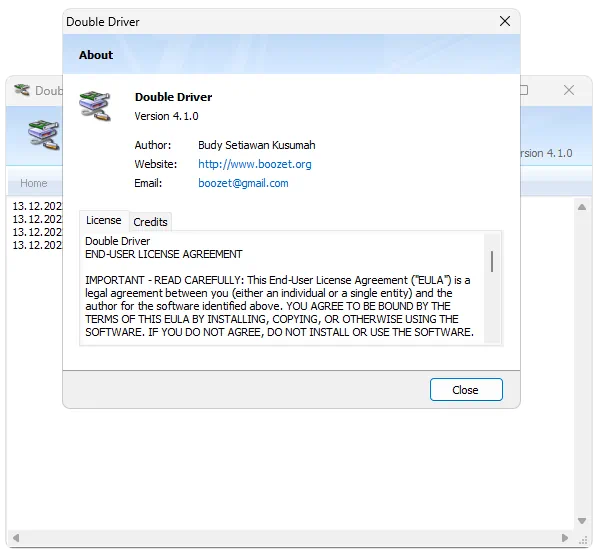Click the maximize button of the main window
Image resolution: width=597 pixels, height=555 pixels.
tap(524, 90)
